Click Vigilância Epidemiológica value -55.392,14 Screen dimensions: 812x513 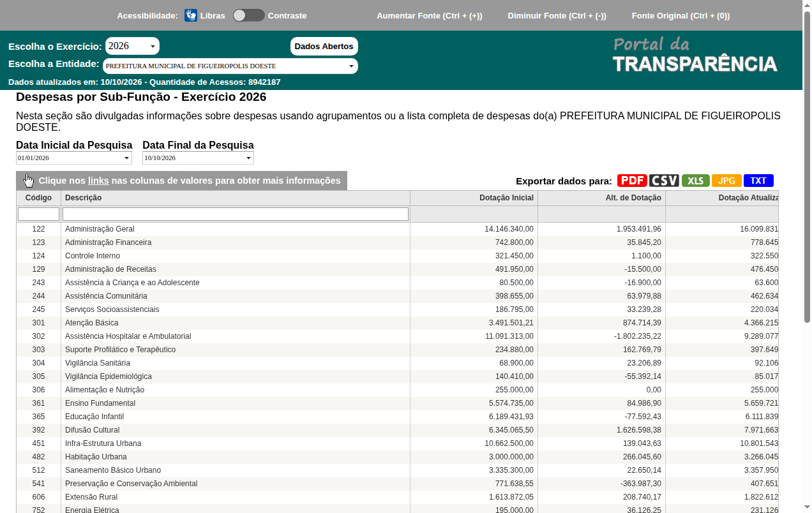click(643, 376)
